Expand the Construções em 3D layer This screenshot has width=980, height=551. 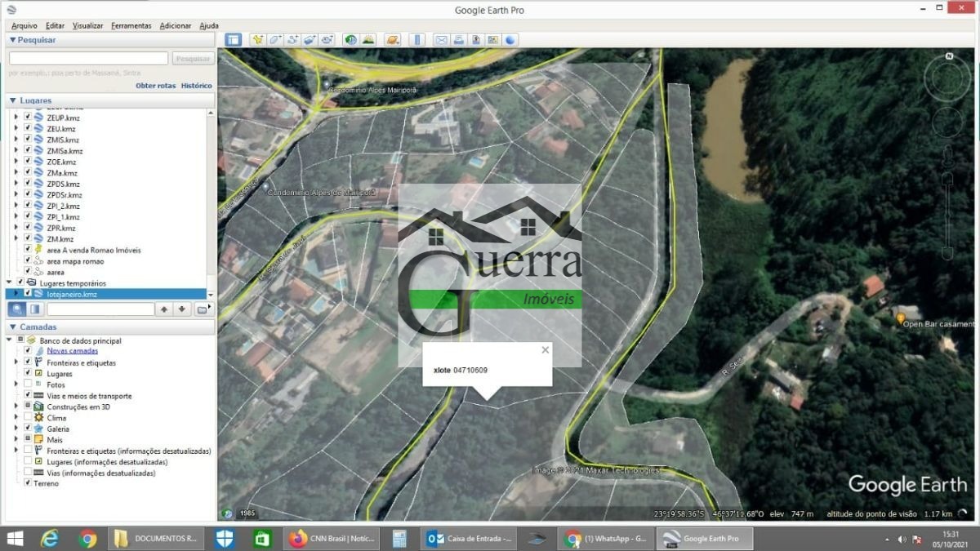tap(16, 407)
